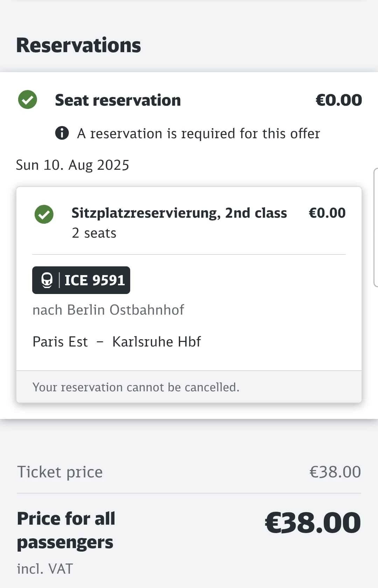Tap the Sitzplatzreservierung, 2nd class title
Screen dimensions: 378x588
pyautogui.click(x=179, y=213)
